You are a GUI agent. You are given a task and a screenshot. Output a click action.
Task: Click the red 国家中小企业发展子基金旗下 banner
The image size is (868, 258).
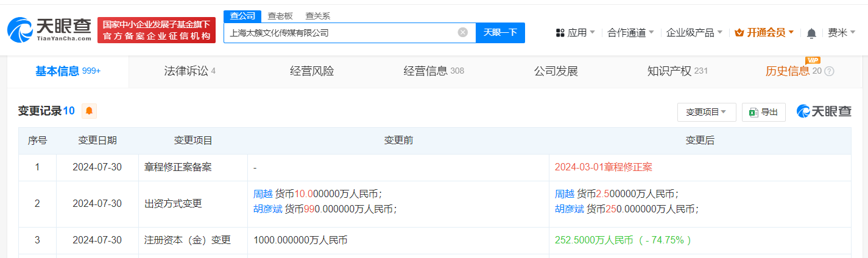click(x=157, y=30)
